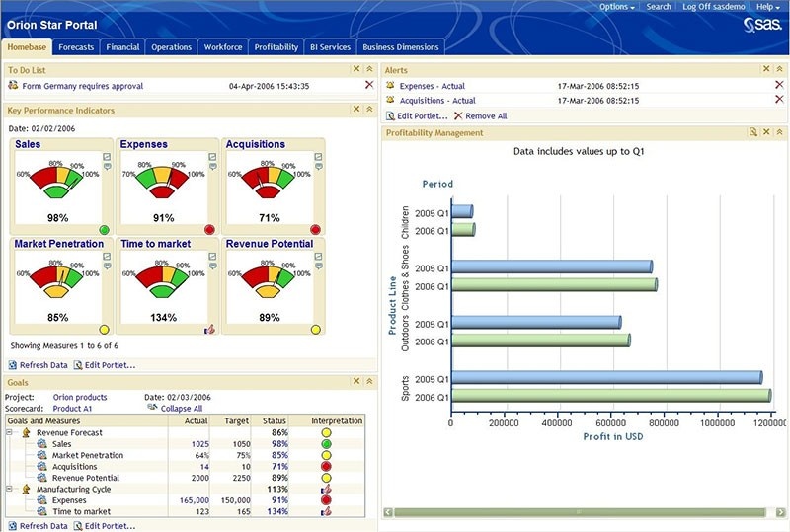Close the Goals portlet

[x=356, y=381]
